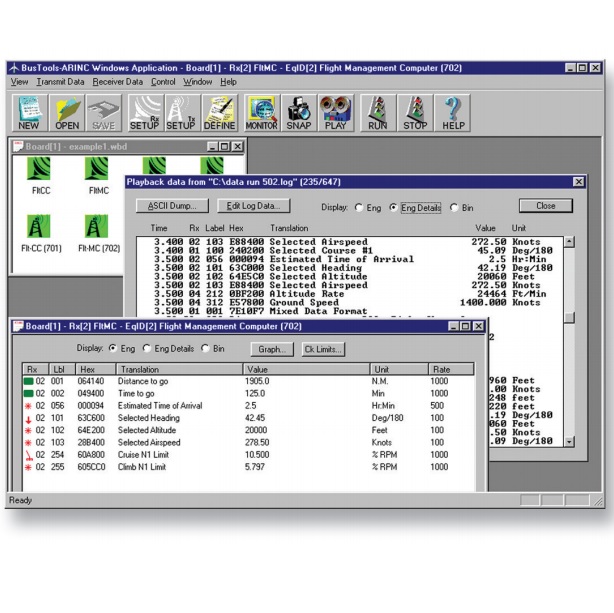Select Eng display in Playback dialog
The width and height of the screenshot is (614, 613).
359,206
